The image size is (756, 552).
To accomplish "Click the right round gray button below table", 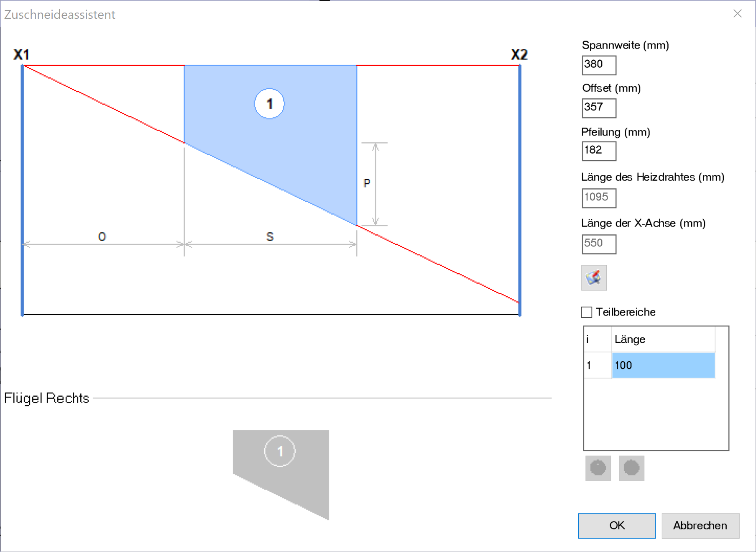I will tap(631, 468).
